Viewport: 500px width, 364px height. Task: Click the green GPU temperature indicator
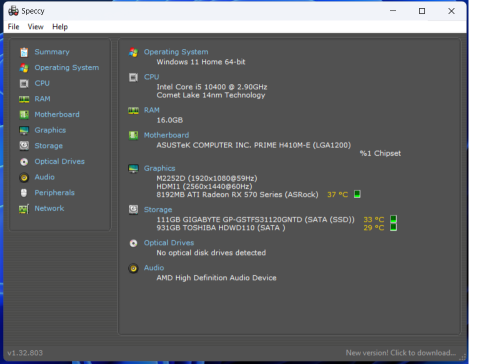point(357,194)
